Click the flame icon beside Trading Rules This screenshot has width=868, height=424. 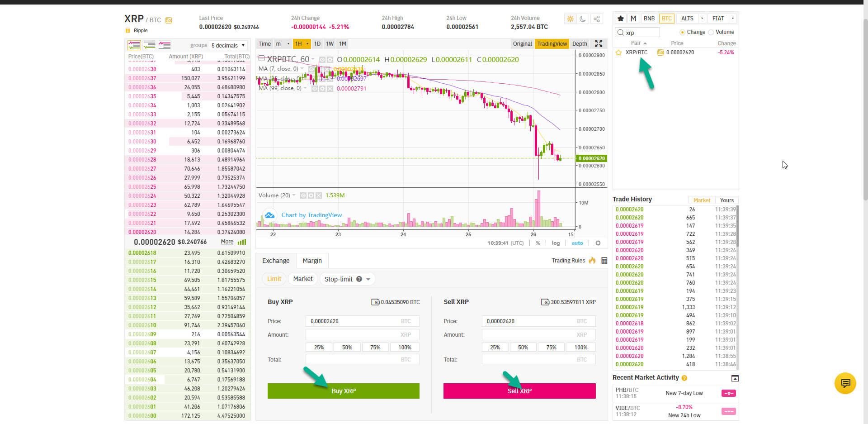click(x=592, y=260)
